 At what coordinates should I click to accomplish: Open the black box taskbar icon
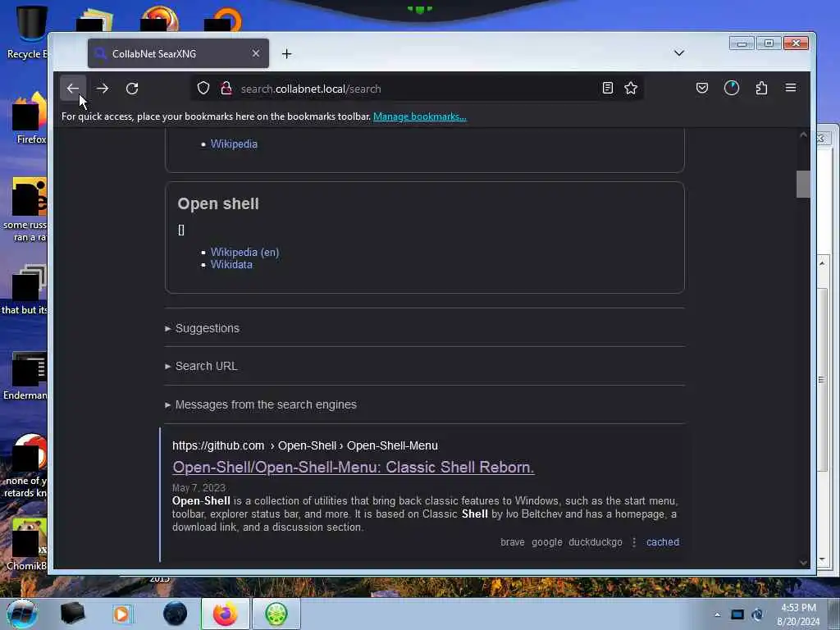pyautogui.click(x=72, y=614)
